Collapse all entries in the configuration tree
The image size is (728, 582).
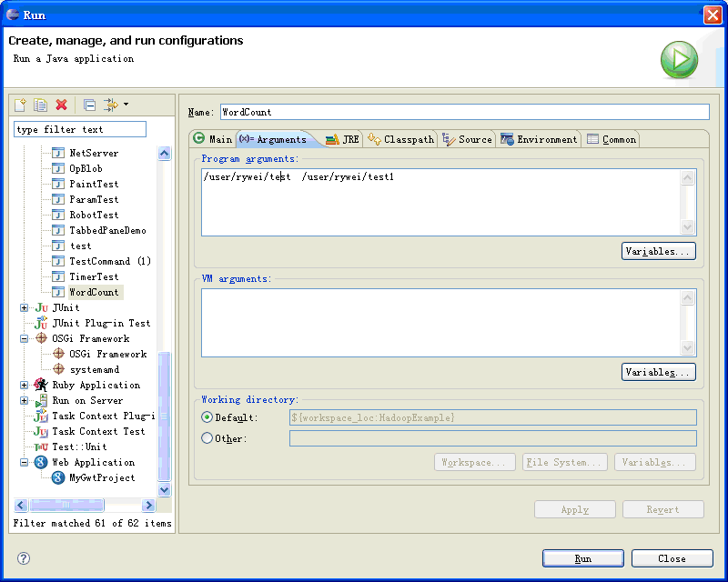pos(88,105)
